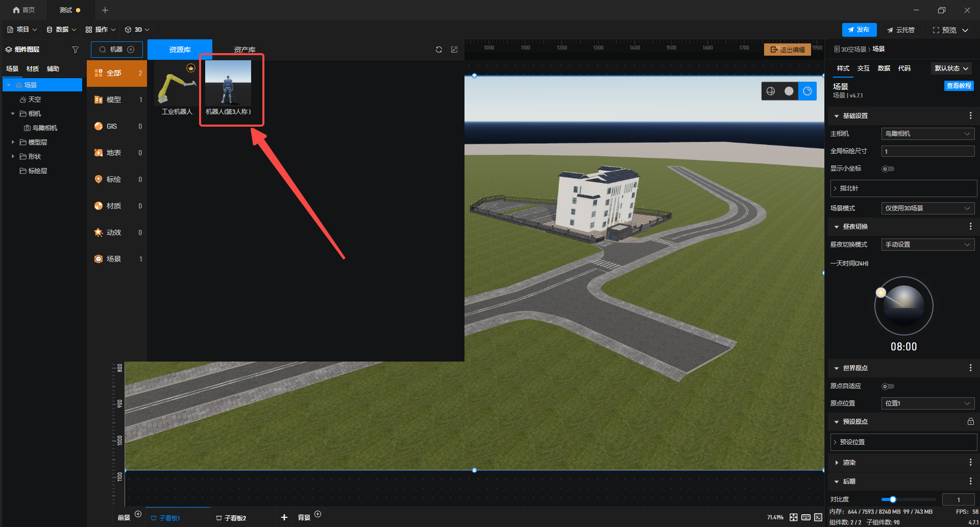980x527 pixels.
Task: Click the preset origin lock icon
Action: coord(970,421)
